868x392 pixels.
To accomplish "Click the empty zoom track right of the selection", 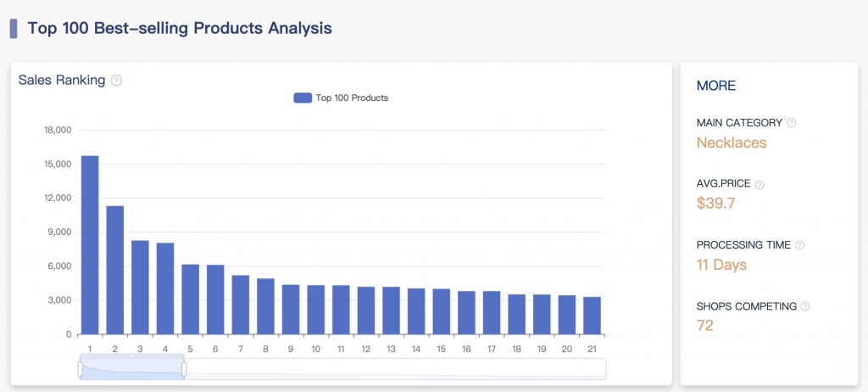I will (x=394, y=368).
